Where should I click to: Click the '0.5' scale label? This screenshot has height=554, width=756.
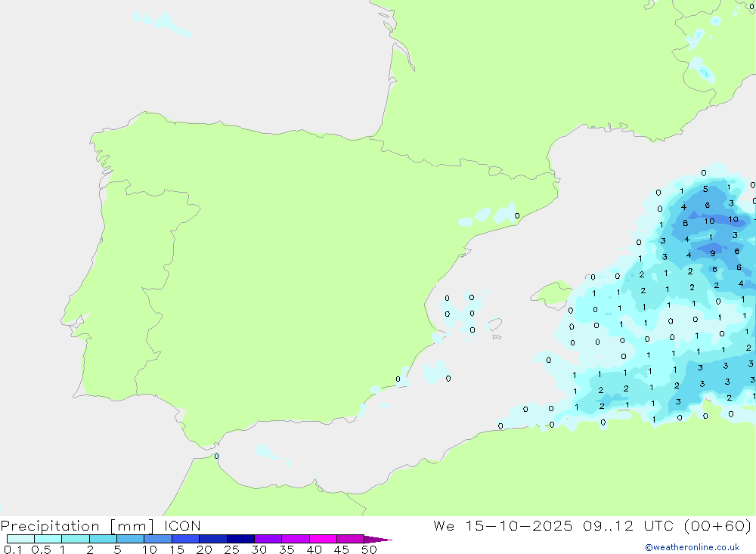point(41,549)
